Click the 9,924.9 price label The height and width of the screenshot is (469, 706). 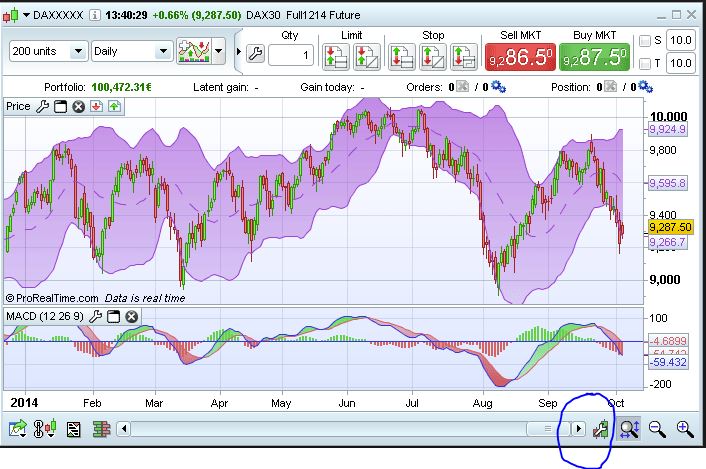coord(667,130)
